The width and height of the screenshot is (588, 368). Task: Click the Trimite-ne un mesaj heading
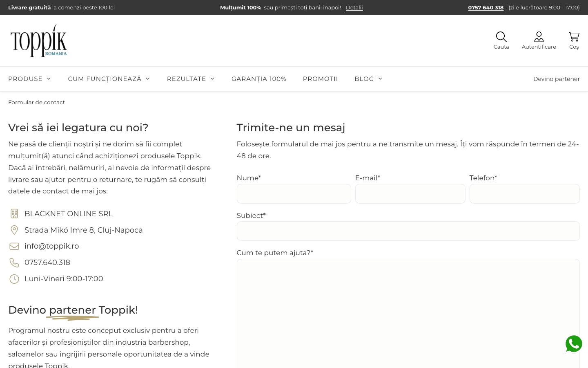pyautogui.click(x=291, y=128)
